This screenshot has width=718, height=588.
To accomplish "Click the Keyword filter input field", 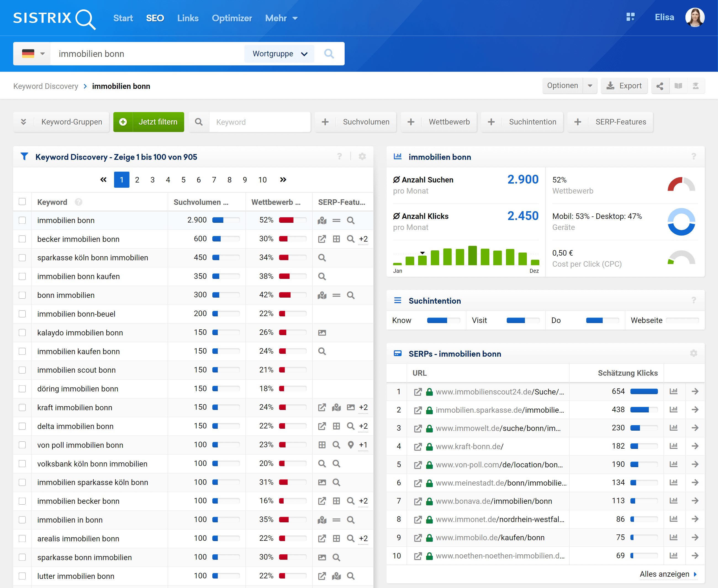I will (259, 122).
